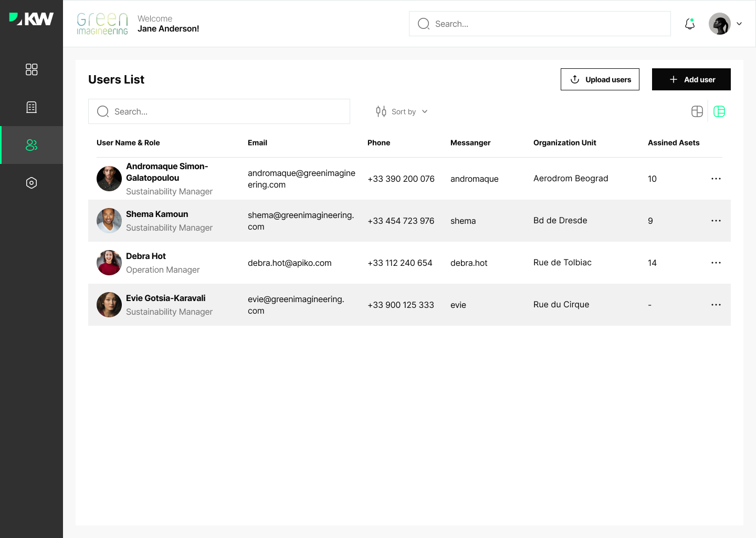756x538 pixels.
Task: Open the settings hexagon icon in sidebar
Action: click(x=31, y=183)
